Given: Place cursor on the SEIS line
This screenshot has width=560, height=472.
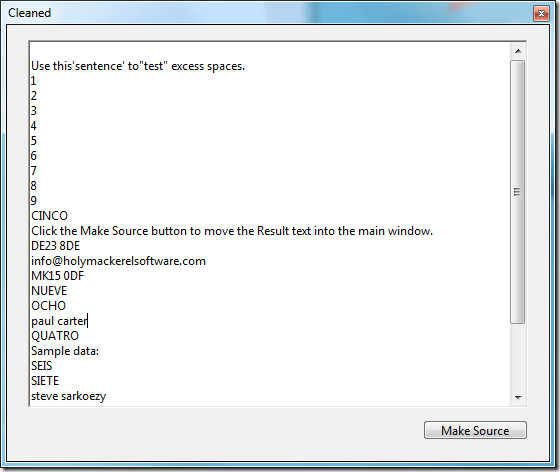Looking at the screenshot, I should 41,366.
